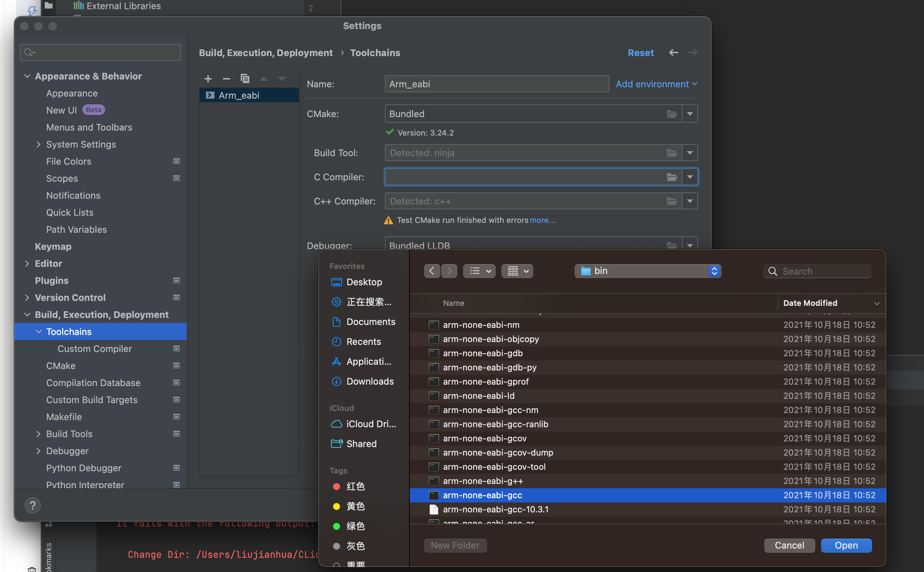This screenshot has height=572, width=924.
Task: Expand the Build Tools node
Action: pyautogui.click(x=38, y=434)
